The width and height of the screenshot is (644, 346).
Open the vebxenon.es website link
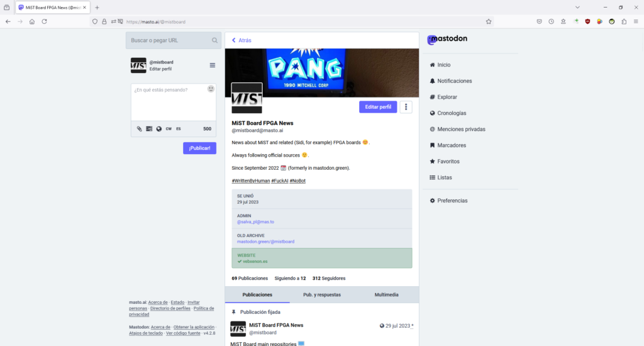tap(255, 261)
